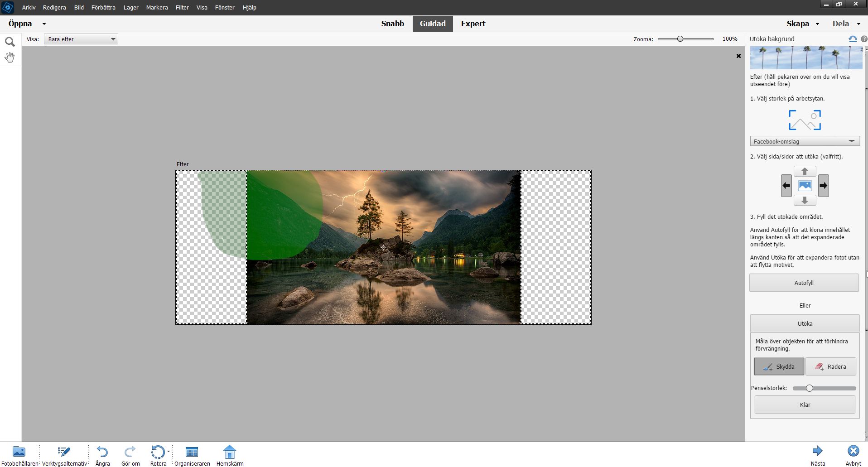
Task: Open the Organiseraren organizer
Action: [192, 456]
